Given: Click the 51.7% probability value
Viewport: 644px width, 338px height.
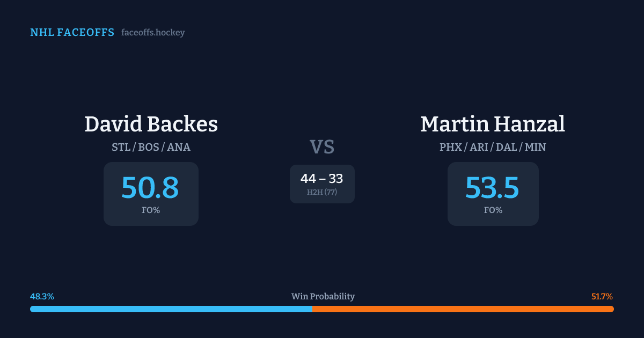Looking at the screenshot, I should click(x=602, y=297).
